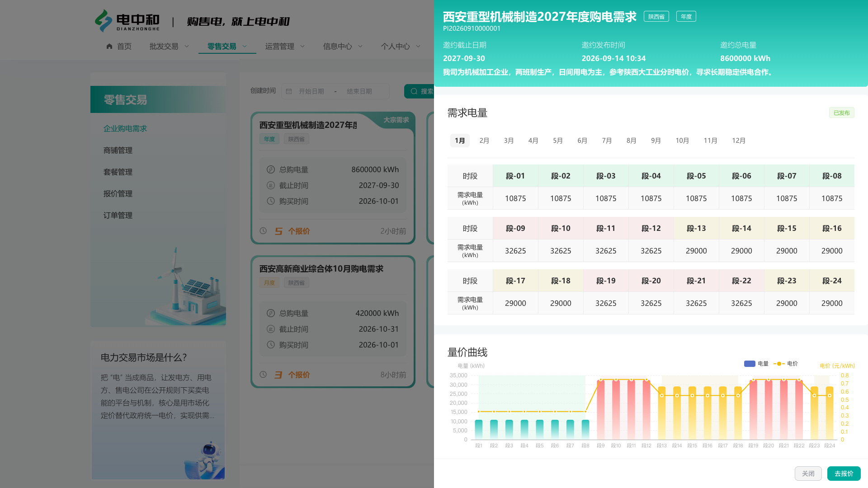Open 西安重型机械制造2027年 card title

click(308, 125)
